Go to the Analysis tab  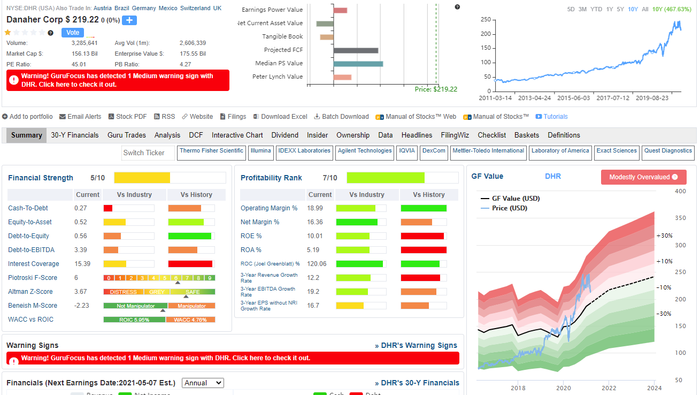tap(167, 135)
